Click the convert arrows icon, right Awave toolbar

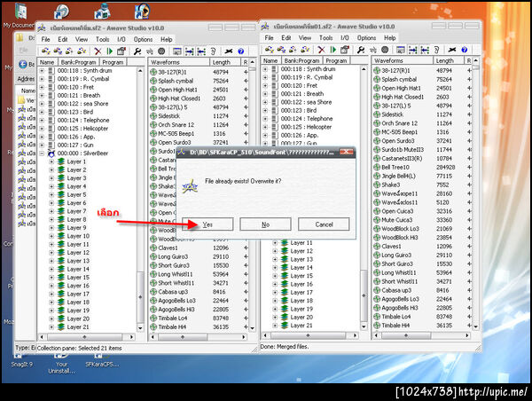coord(373,50)
